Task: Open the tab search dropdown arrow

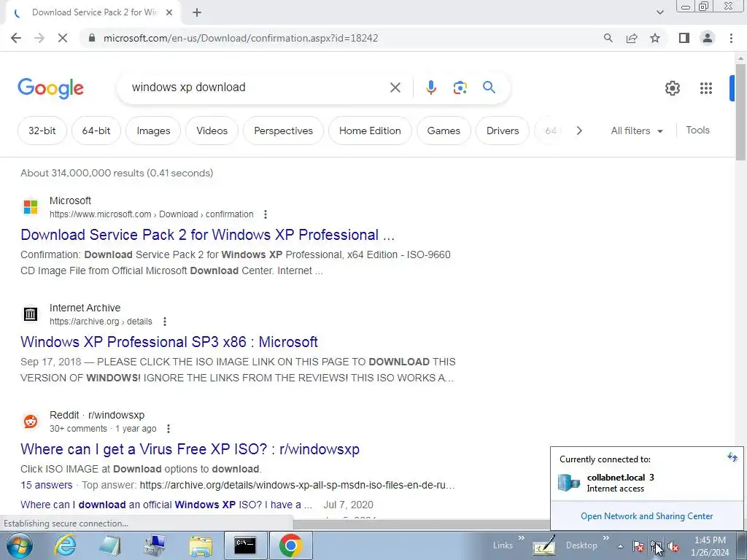Action: 659,12
